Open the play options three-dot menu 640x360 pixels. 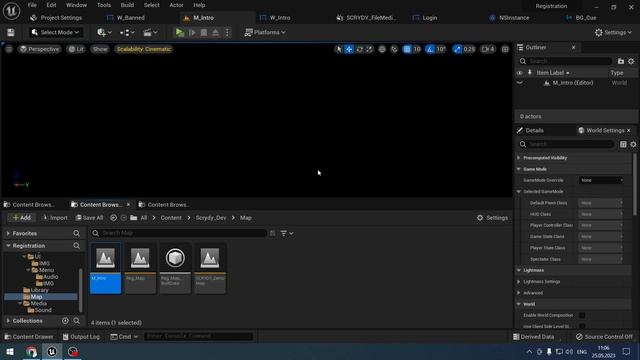pyautogui.click(x=227, y=32)
